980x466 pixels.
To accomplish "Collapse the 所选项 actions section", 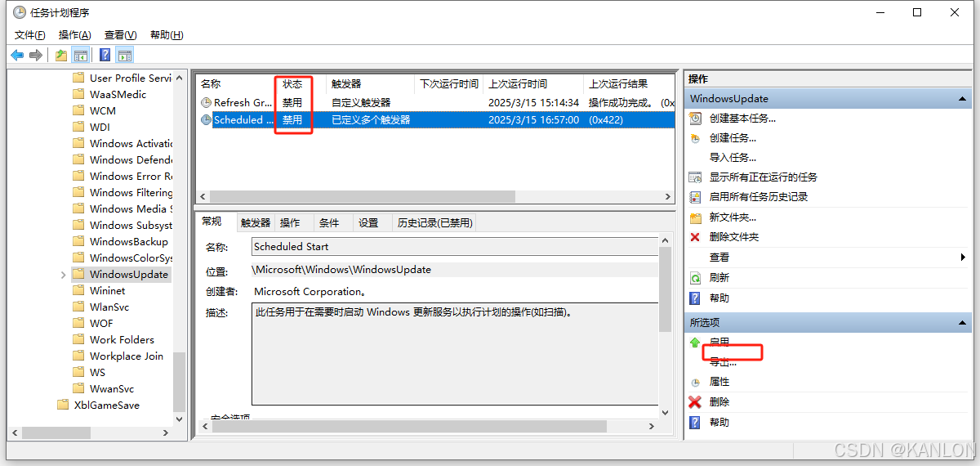I will pos(963,323).
